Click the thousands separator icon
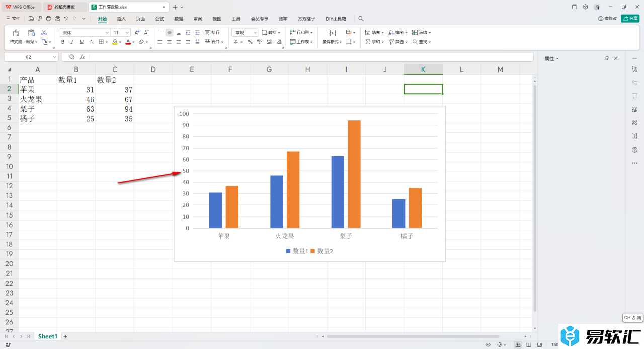The width and height of the screenshot is (644, 349). (x=259, y=42)
